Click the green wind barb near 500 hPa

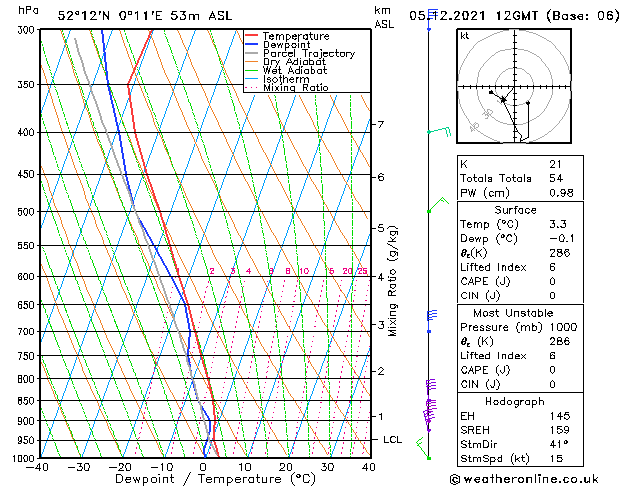coord(435,208)
